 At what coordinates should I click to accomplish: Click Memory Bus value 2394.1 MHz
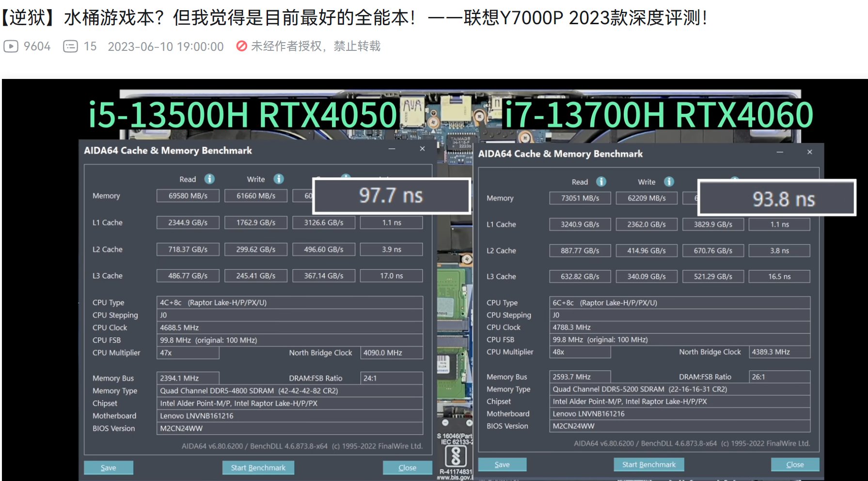(x=188, y=378)
